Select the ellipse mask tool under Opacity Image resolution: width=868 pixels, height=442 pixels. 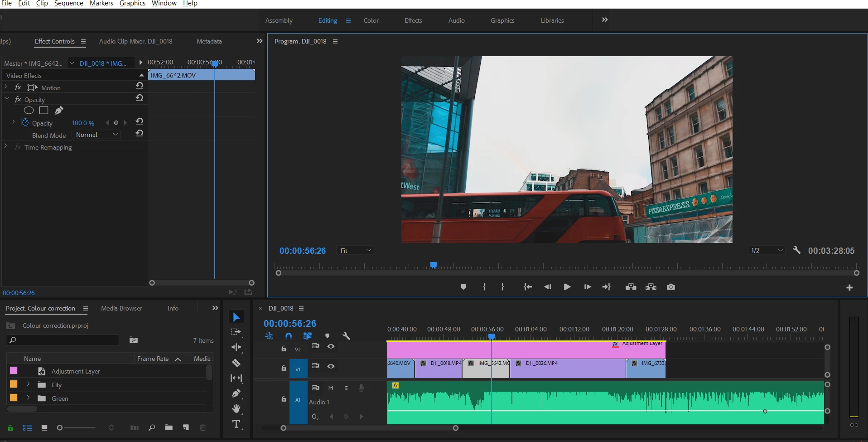29,111
